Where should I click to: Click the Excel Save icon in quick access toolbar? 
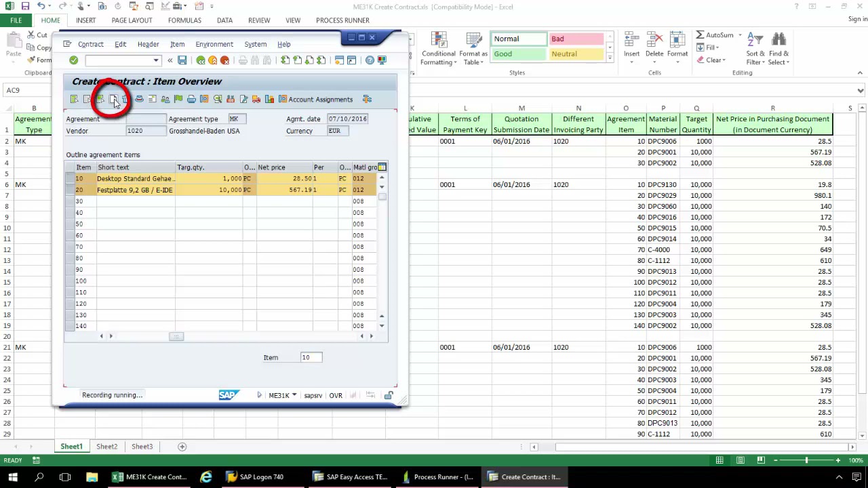click(x=25, y=6)
